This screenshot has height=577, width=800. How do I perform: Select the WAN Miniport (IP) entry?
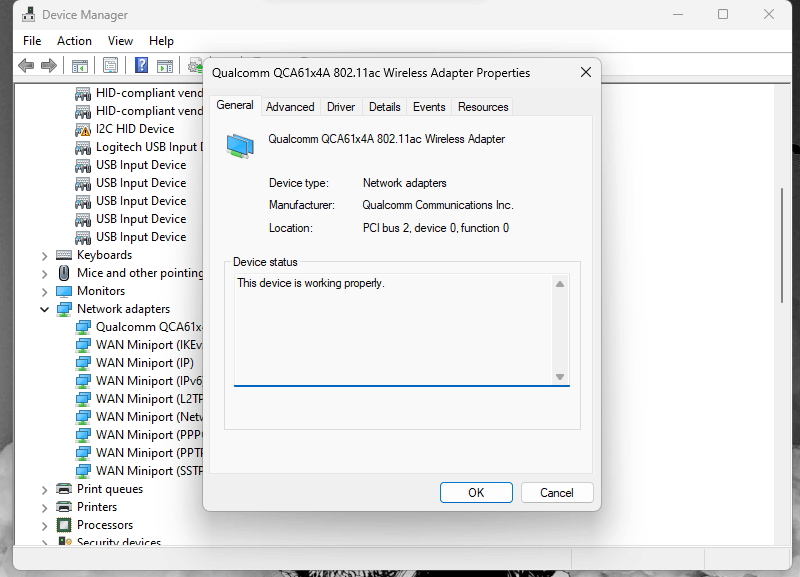coord(145,363)
